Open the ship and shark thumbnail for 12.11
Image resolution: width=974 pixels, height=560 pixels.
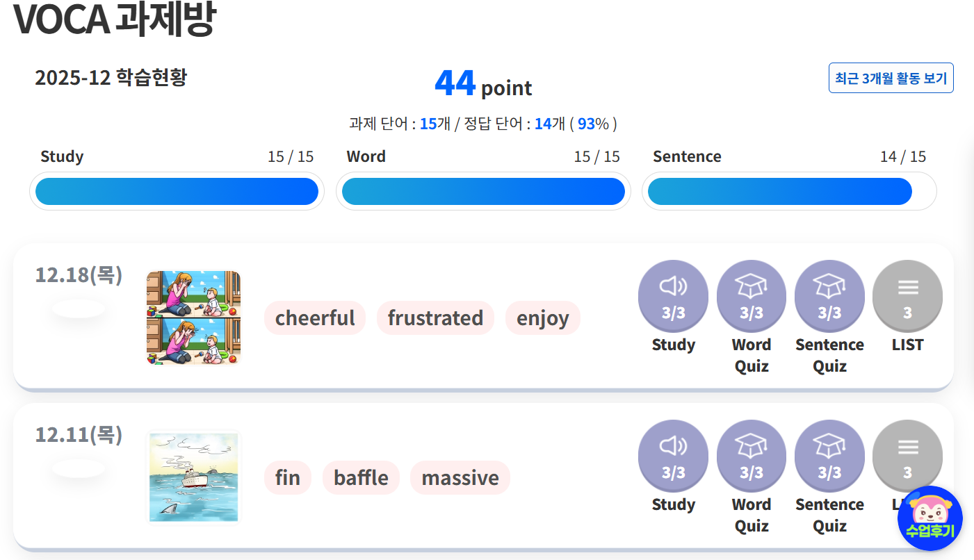coord(193,478)
